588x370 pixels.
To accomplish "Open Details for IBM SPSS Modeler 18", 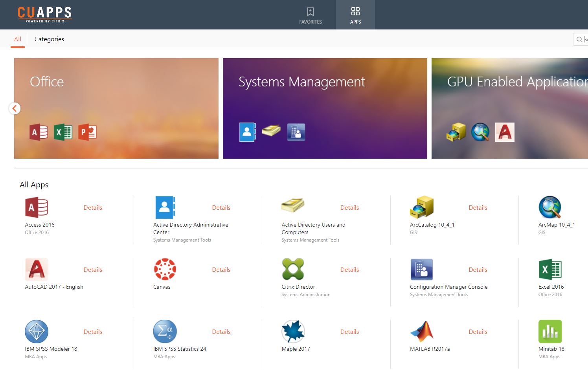I will [x=93, y=332].
